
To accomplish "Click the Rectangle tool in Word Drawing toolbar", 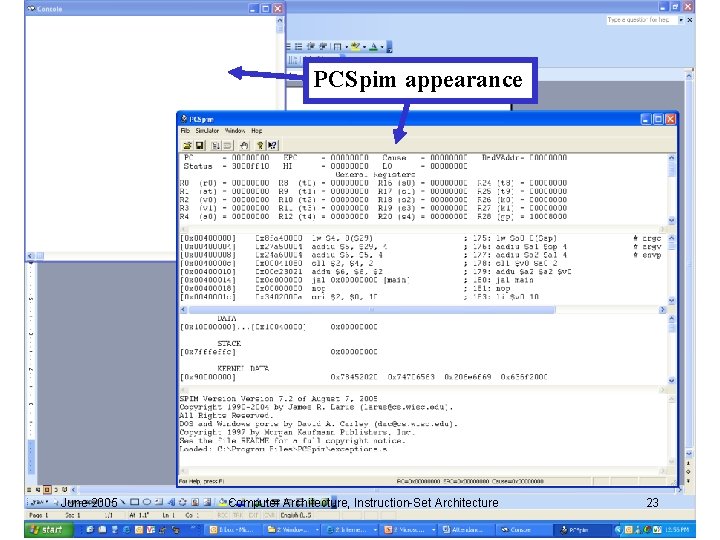I will click(x=135, y=502).
